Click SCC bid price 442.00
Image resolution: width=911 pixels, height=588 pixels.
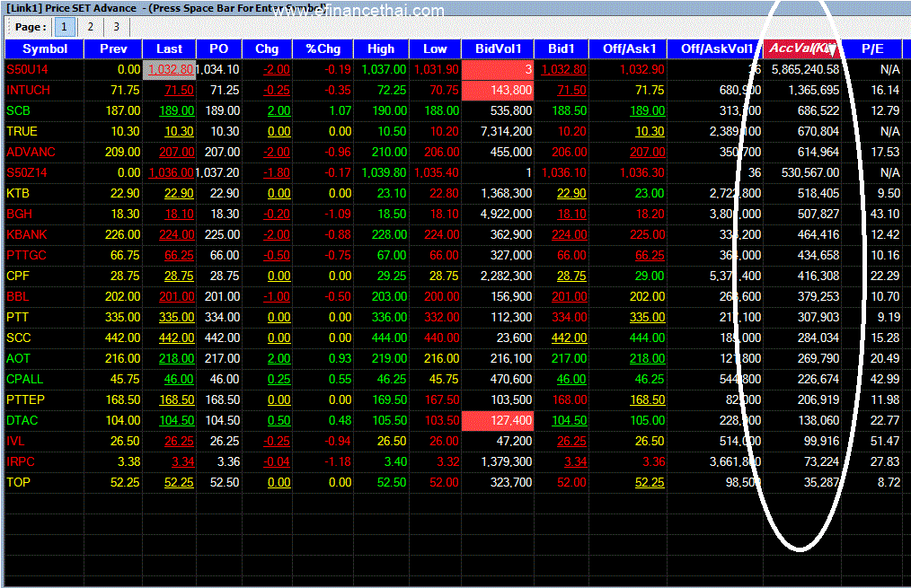point(570,338)
